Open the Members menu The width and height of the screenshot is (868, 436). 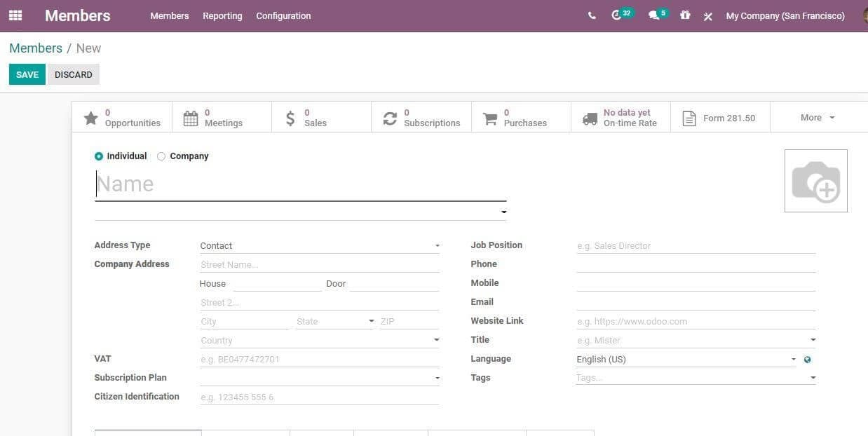[170, 15]
